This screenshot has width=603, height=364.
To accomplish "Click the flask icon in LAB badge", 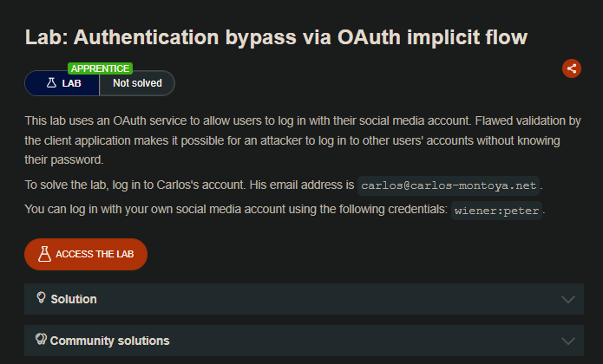I will (x=51, y=83).
